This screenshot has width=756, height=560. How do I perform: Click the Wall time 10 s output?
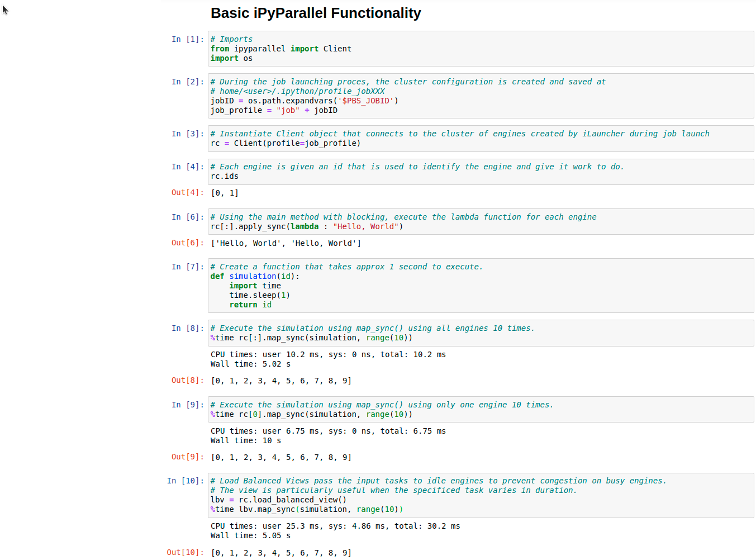click(x=246, y=441)
